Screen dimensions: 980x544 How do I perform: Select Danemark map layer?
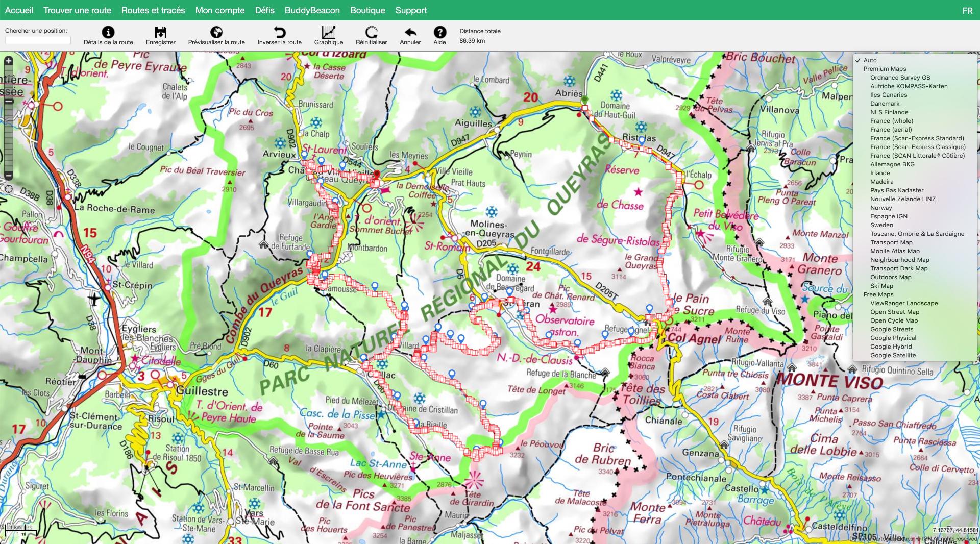coord(885,104)
